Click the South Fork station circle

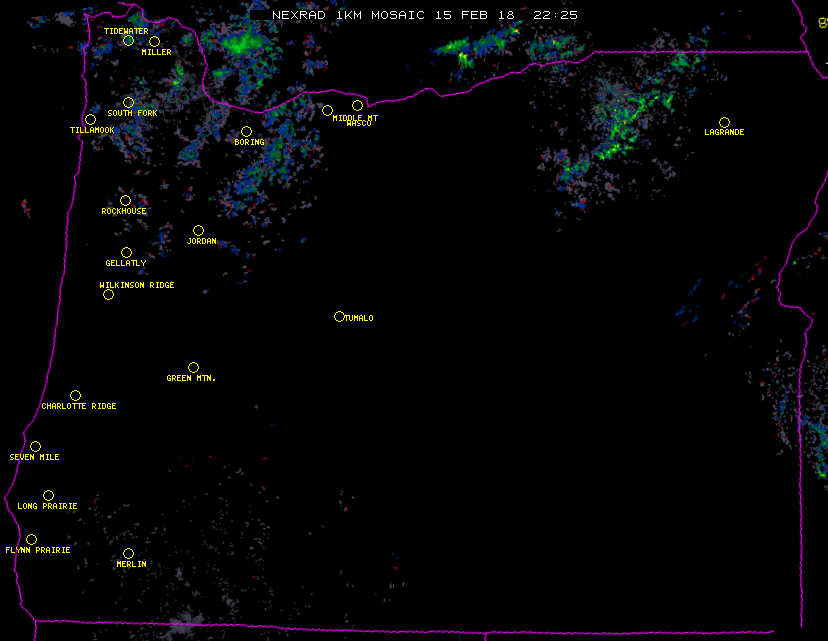(128, 102)
